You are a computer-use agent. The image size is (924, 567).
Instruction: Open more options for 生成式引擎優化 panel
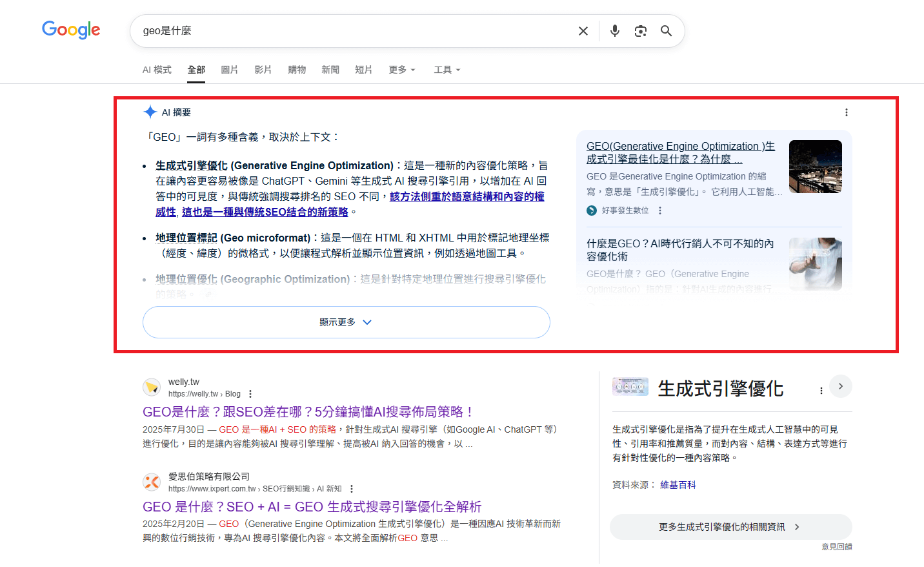tap(821, 391)
